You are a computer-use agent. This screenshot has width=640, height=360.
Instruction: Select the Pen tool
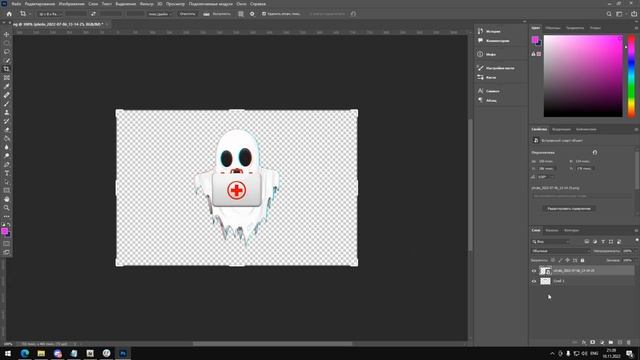point(7,164)
